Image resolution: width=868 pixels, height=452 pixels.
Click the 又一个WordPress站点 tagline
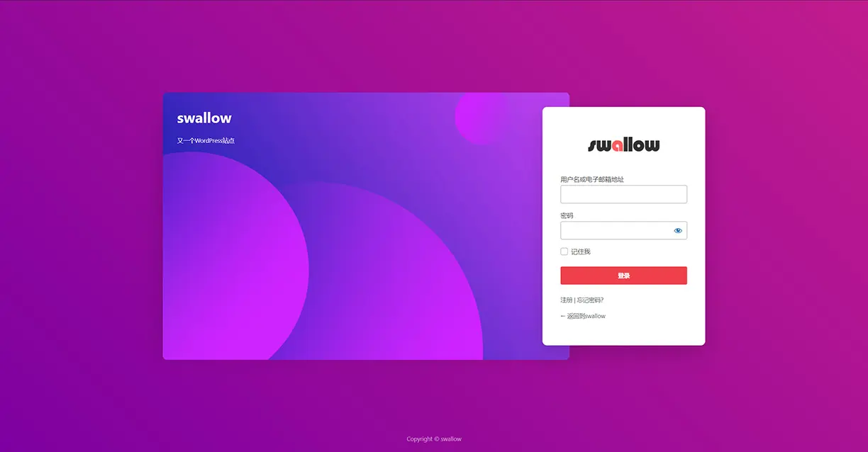206,141
